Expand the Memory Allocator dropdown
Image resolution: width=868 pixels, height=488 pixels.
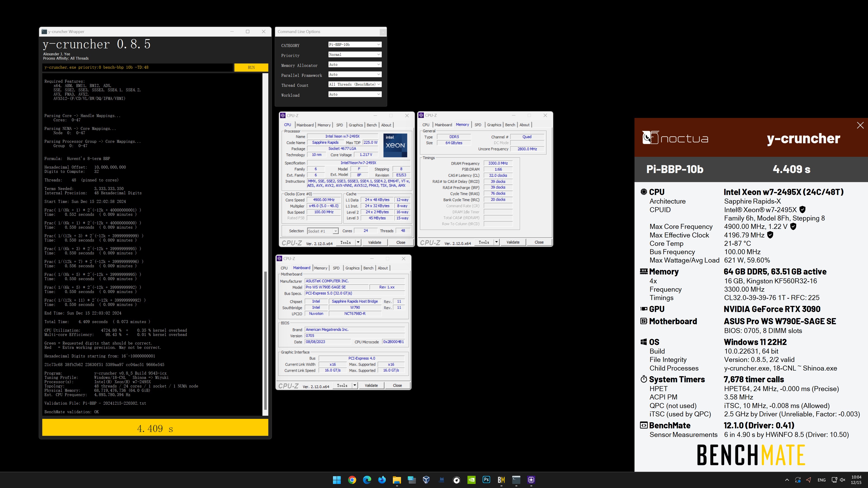(x=355, y=64)
